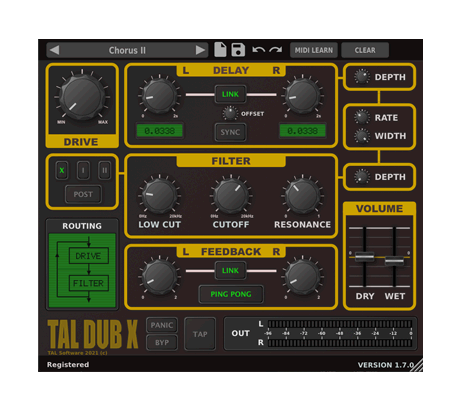Image resolution: width=460 pixels, height=416 pixels.
Task: Click the new preset document icon
Action: (x=220, y=50)
